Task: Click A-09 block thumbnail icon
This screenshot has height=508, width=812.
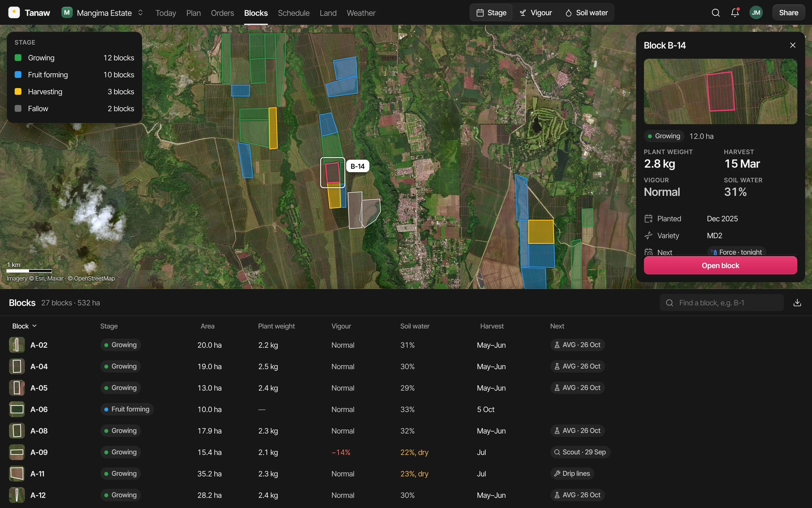Action: (x=17, y=452)
